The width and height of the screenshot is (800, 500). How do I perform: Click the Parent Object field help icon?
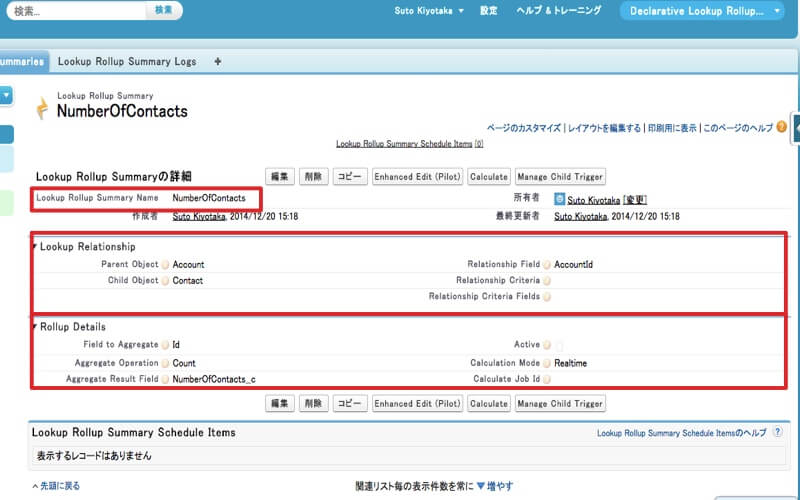165,265
